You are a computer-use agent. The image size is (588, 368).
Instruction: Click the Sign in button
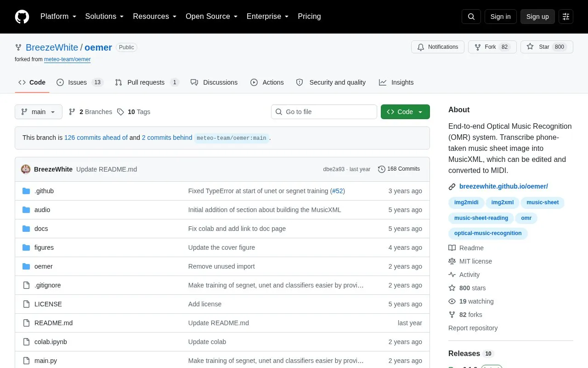click(x=500, y=17)
